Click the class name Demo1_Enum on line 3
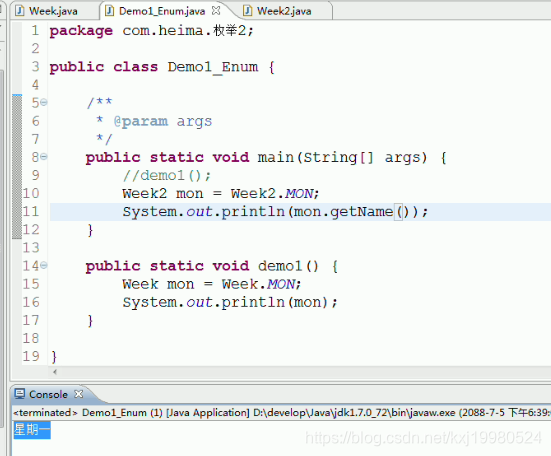This screenshot has height=456, width=551. 213,67
